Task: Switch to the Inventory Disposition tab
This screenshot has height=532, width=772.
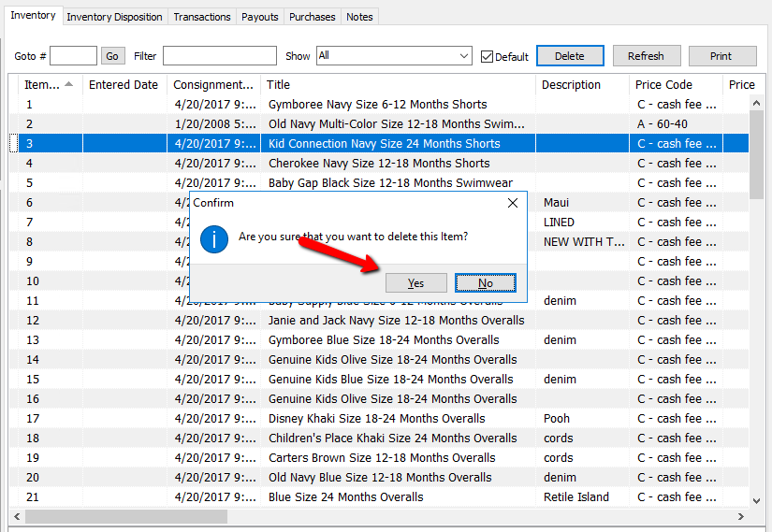Action: click(115, 17)
